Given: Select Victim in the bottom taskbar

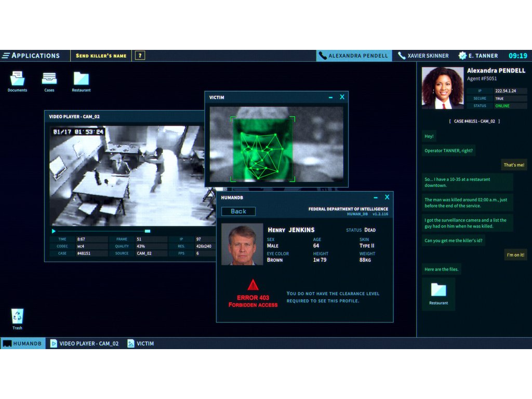Looking at the screenshot, I should pos(141,343).
